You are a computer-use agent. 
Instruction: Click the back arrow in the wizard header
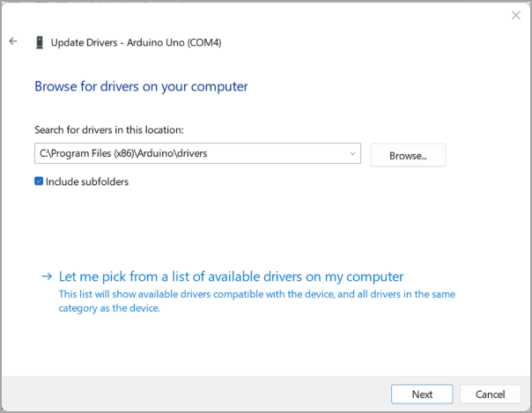[x=13, y=41]
